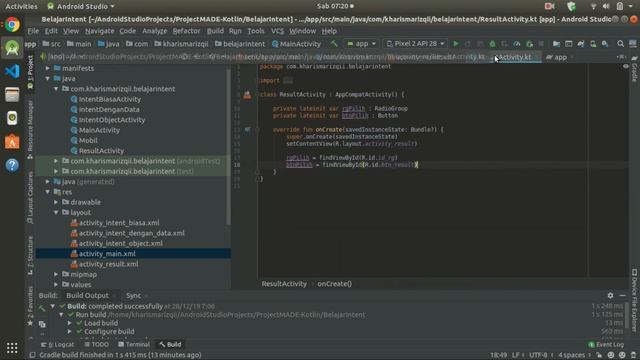Open Google Chrome from the dock
640x360 pixels.
[x=12, y=25]
